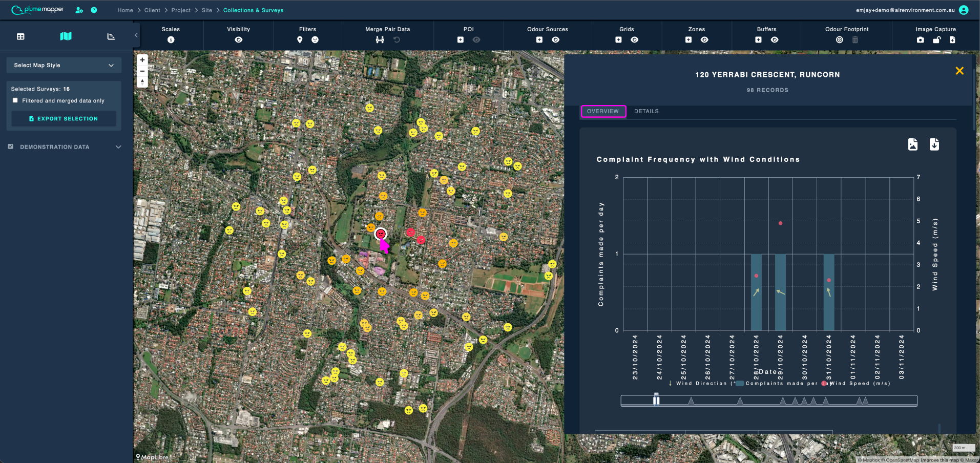Screen dimensions: 980x463
Task: Click the 'Improve this map' link
Action: point(940,460)
